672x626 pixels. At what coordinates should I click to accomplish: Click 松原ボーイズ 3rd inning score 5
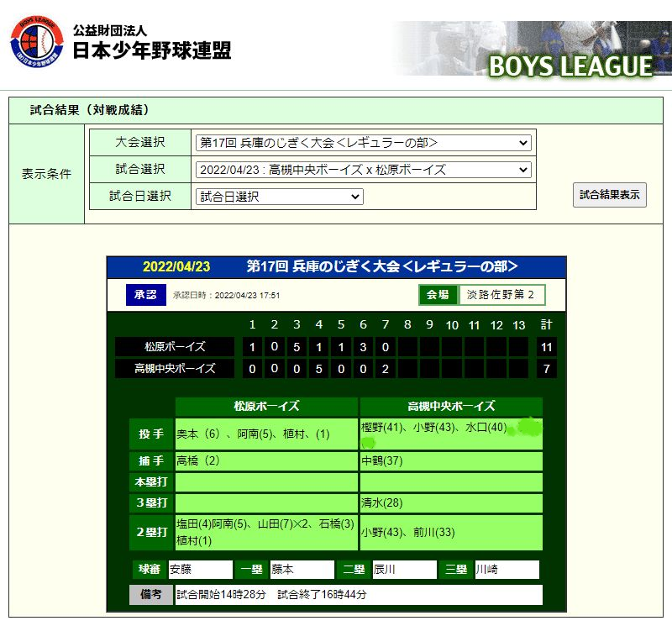click(297, 347)
